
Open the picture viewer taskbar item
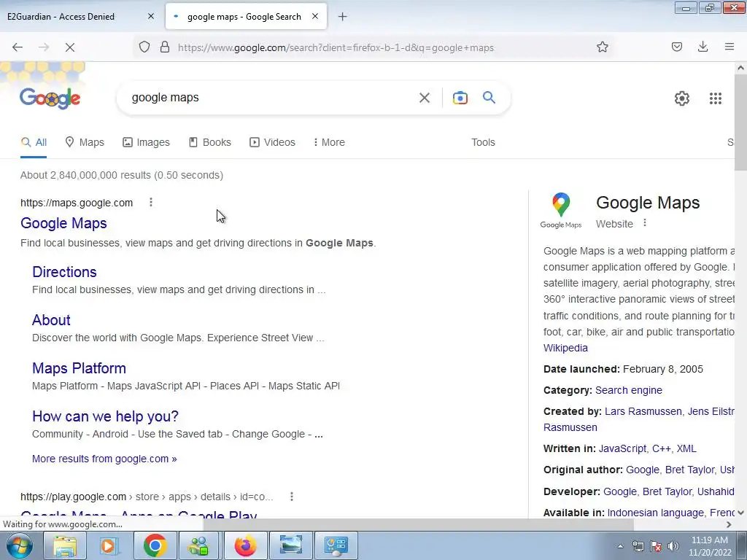(290, 545)
